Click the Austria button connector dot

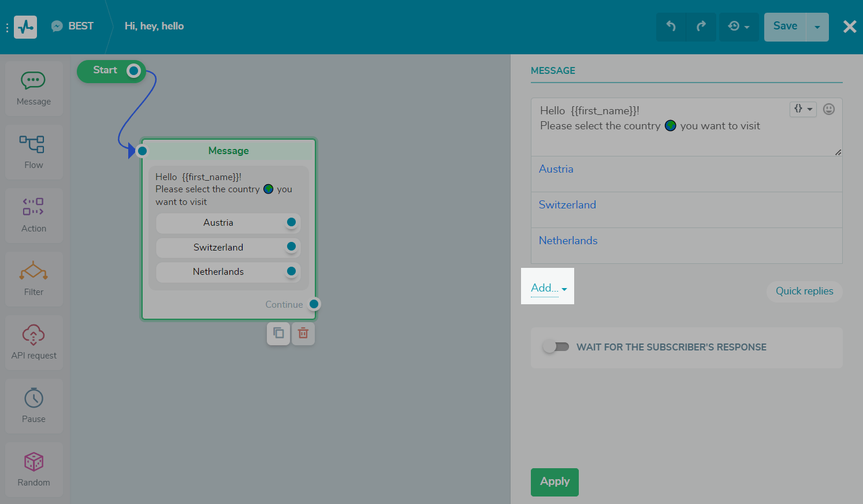coord(291,222)
